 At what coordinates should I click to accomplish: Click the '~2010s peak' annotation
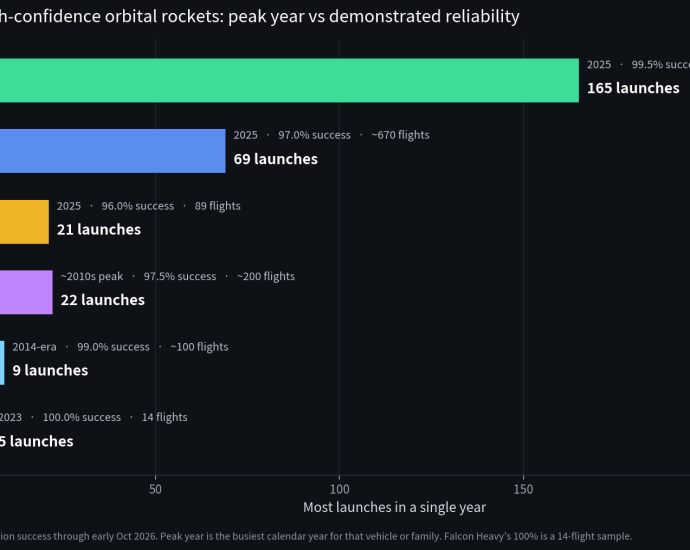(x=92, y=276)
